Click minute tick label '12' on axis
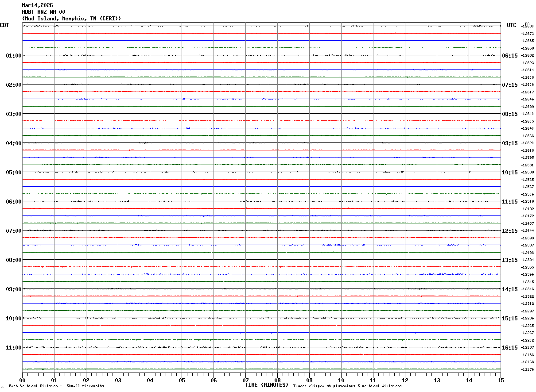The height and width of the screenshot is (392, 536). point(405,380)
